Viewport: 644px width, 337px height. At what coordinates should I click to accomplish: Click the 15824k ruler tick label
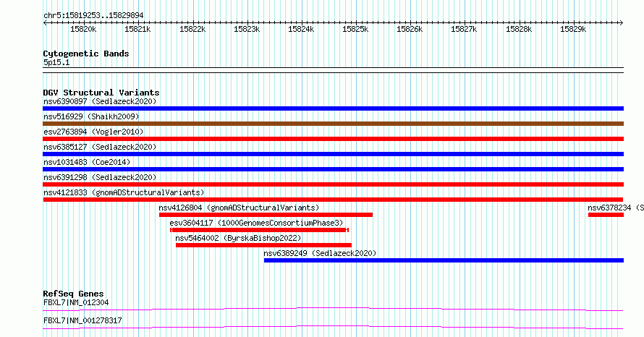301,29
